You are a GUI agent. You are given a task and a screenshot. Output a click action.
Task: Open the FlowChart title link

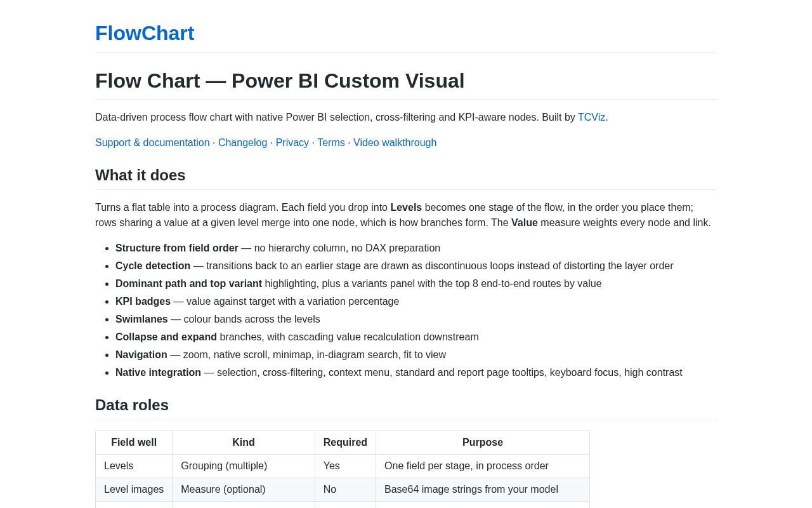pyautogui.click(x=145, y=33)
